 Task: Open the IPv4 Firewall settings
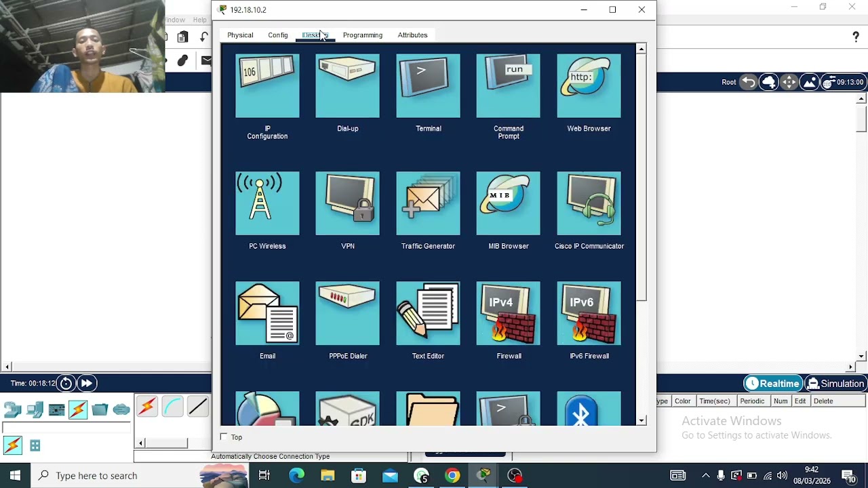(x=508, y=313)
